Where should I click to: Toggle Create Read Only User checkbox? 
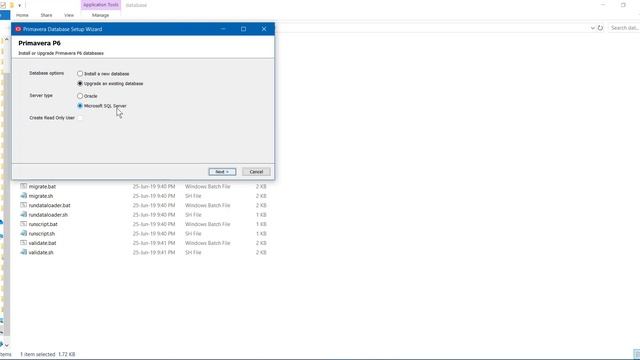(x=80, y=118)
